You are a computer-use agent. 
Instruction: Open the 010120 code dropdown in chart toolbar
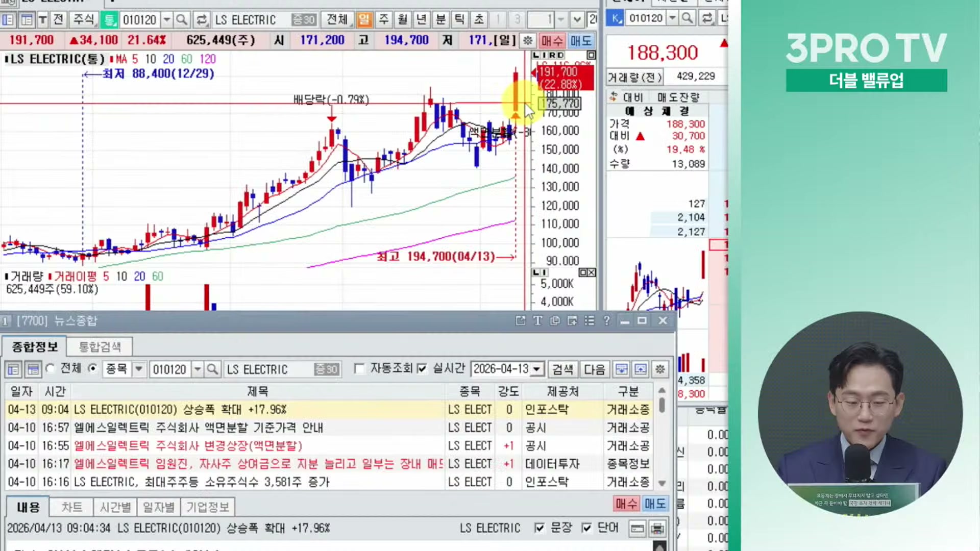click(166, 20)
